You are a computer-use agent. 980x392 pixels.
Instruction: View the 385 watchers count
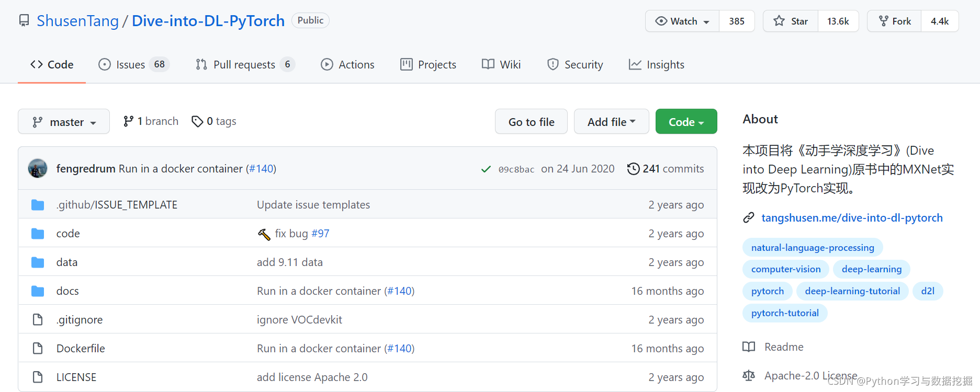coord(737,21)
